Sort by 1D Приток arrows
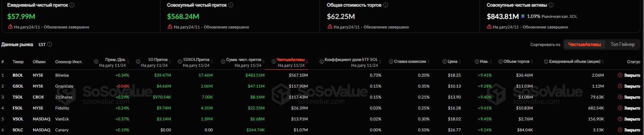The image size is (644, 135). tap(170, 62)
